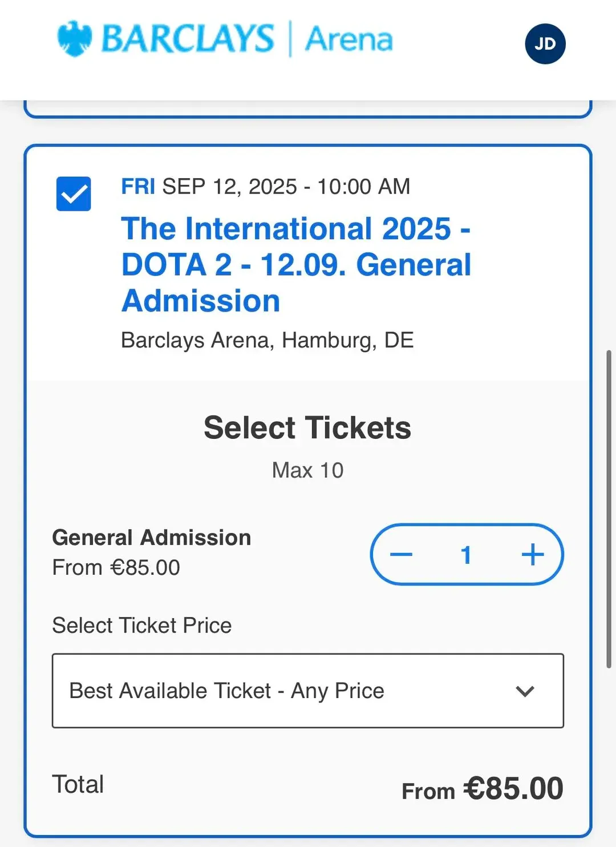This screenshot has width=616, height=847.
Task: Click the Select Ticket Price label
Action: [142, 626]
